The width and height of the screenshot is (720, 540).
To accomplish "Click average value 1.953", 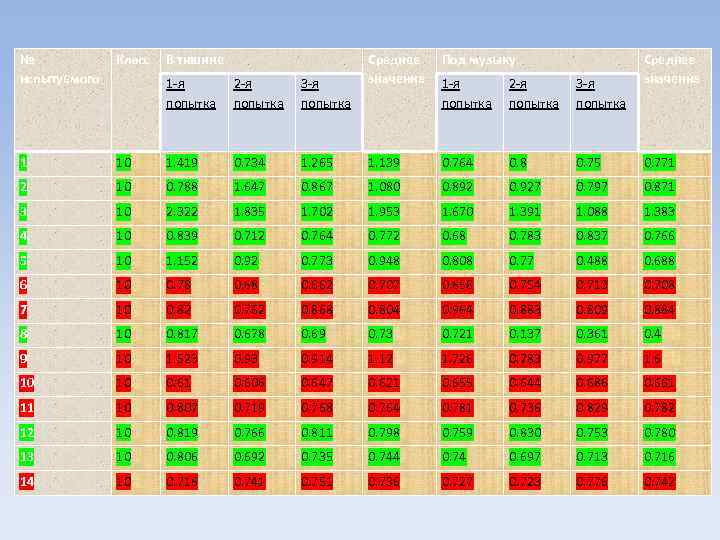I will point(383,212).
